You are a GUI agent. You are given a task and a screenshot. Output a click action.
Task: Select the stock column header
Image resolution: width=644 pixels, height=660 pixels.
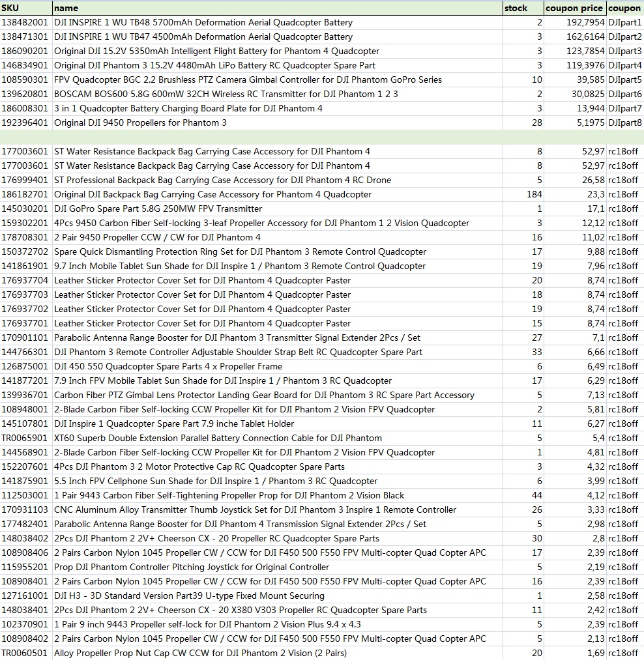pos(523,8)
